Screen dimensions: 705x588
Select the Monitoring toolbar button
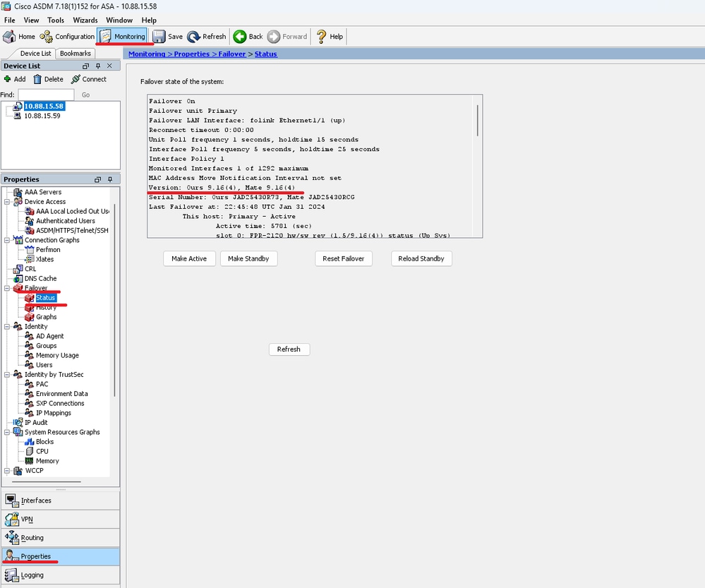point(123,37)
